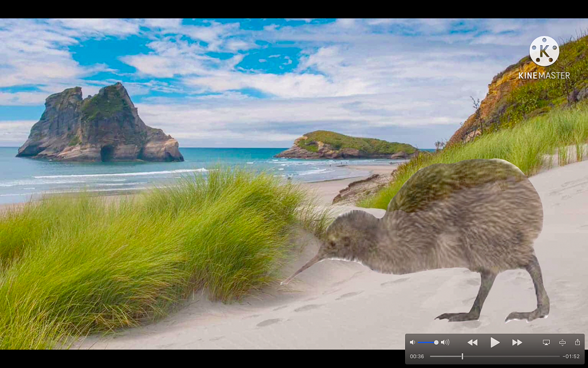
Task: Click the KINEMASTER text watermark
Action: 544,75
